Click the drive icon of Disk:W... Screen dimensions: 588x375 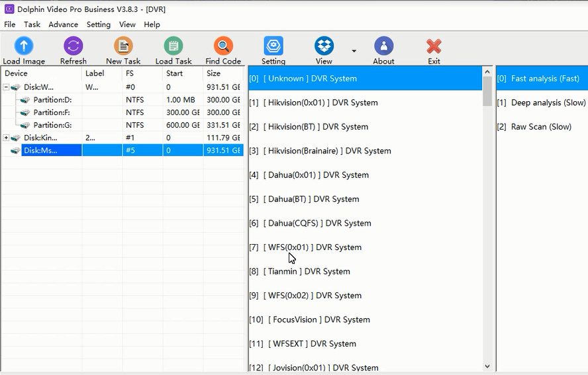point(16,87)
